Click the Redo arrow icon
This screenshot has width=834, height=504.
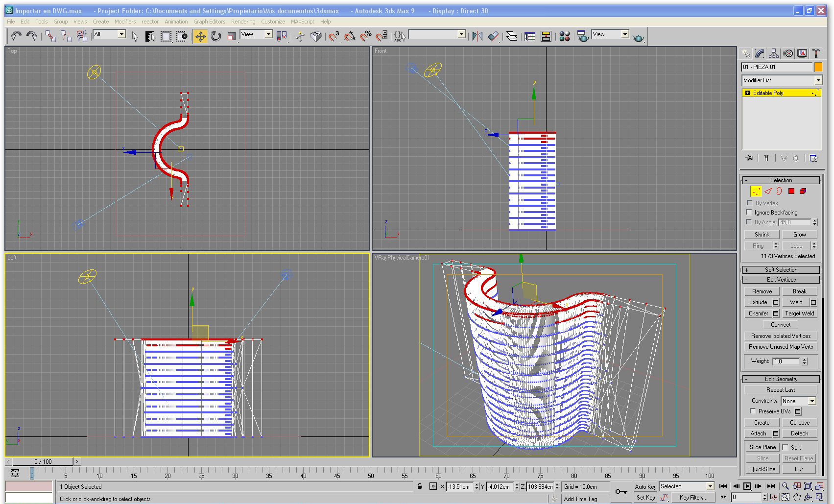(32, 36)
